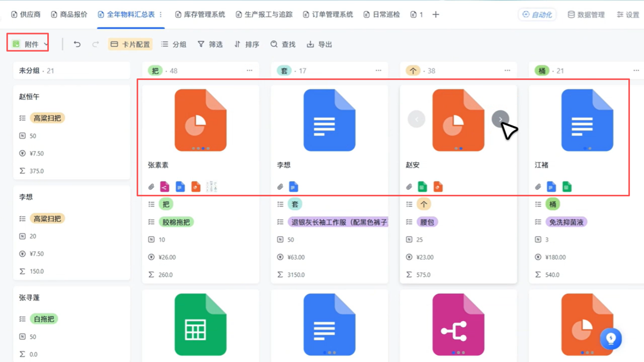Open orange slides file icon on 张素素 card

pyautogui.click(x=196, y=187)
